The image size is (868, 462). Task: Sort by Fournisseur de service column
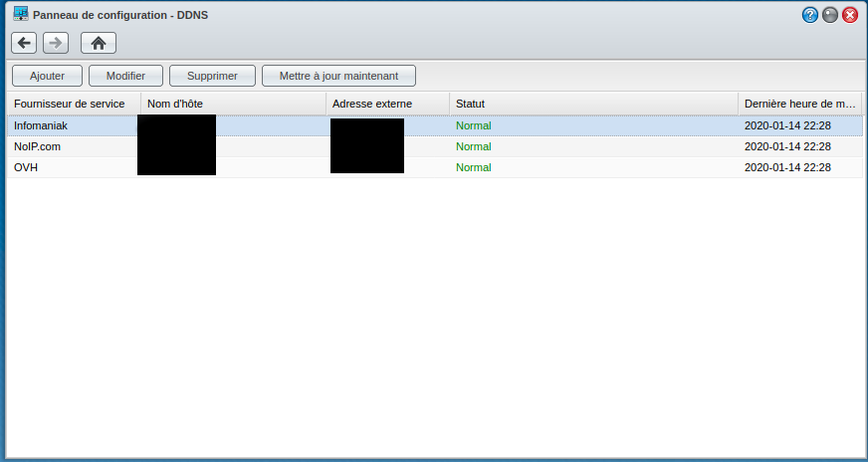[x=74, y=104]
